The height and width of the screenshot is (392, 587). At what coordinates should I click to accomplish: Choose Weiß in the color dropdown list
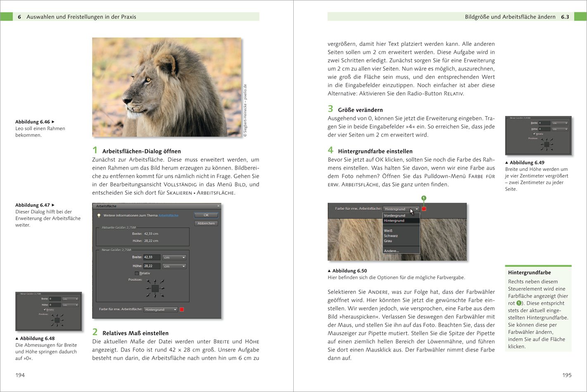click(388, 231)
